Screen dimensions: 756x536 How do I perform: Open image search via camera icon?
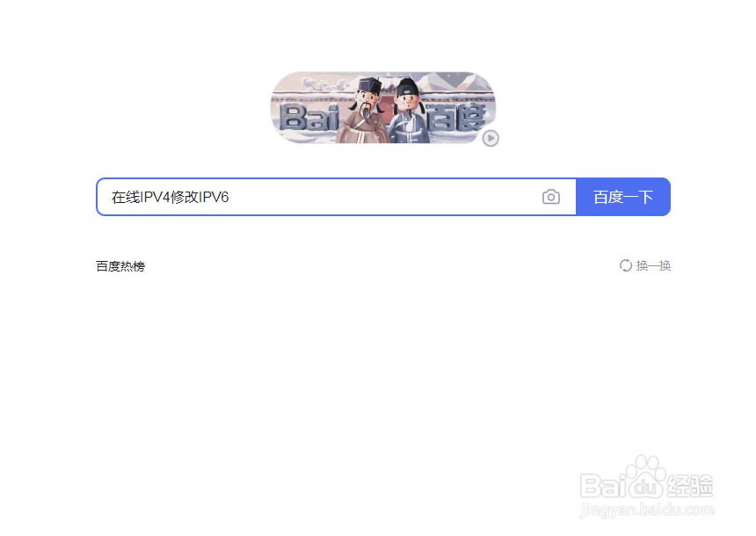click(x=550, y=197)
